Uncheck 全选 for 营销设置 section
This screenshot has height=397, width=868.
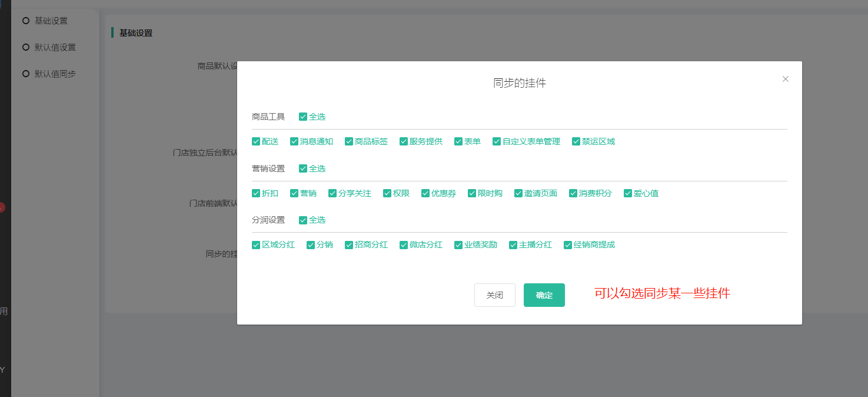point(303,168)
